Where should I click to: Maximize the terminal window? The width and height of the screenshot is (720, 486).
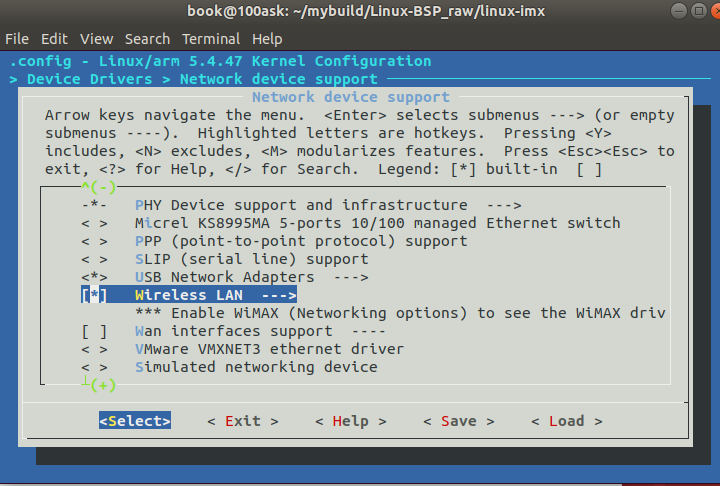point(699,11)
